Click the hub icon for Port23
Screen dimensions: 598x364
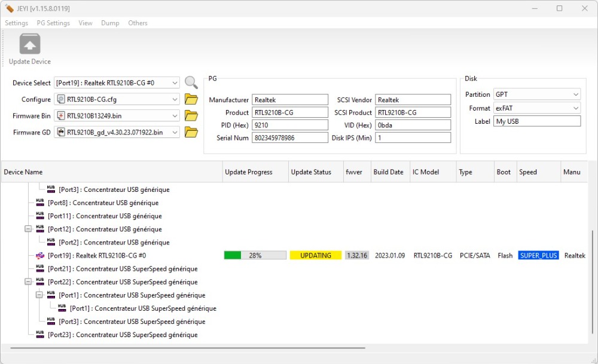click(x=40, y=335)
